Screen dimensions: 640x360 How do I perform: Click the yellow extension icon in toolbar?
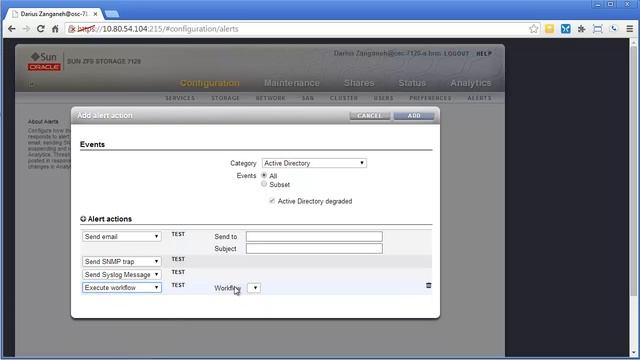click(x=549, y=29)
